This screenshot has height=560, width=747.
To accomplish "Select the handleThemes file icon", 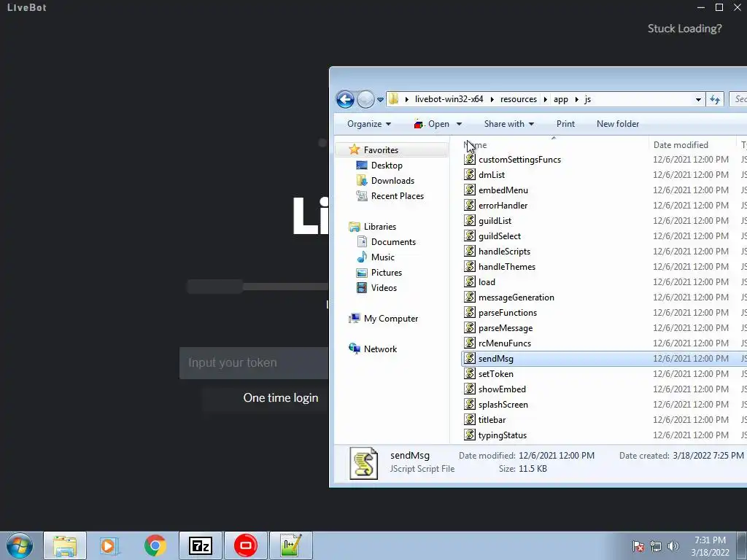I will pos(470,266).
